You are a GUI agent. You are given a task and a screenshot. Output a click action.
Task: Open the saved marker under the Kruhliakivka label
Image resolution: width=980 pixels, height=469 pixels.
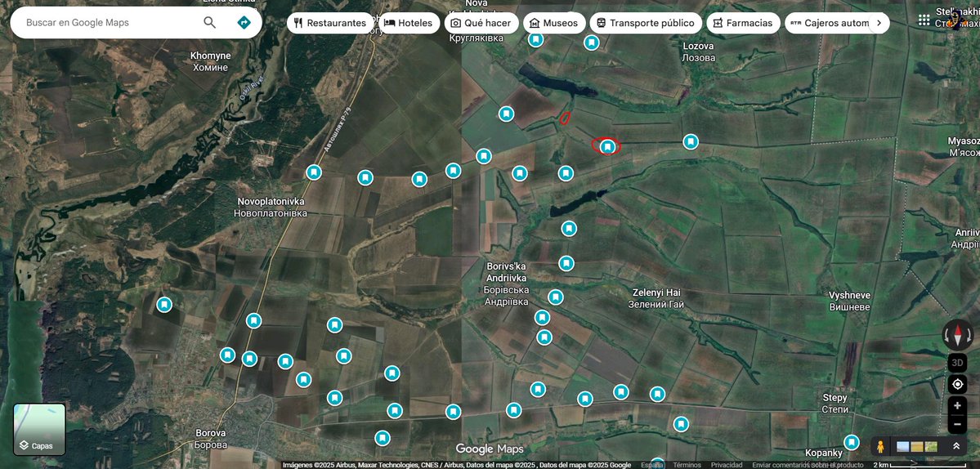[535, 39]
